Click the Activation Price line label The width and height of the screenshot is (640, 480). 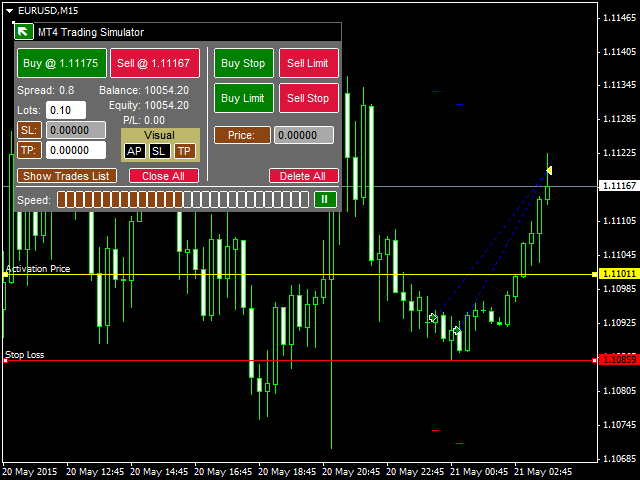tap(38, 269)
